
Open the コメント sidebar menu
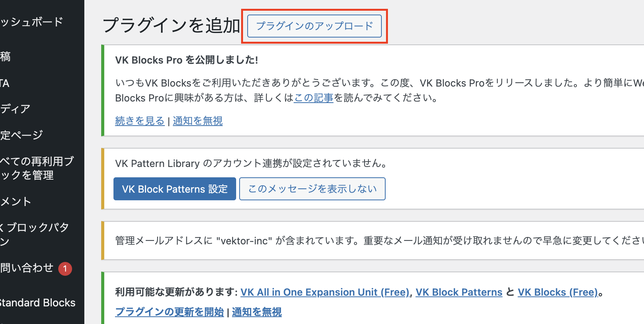[16, 201]
